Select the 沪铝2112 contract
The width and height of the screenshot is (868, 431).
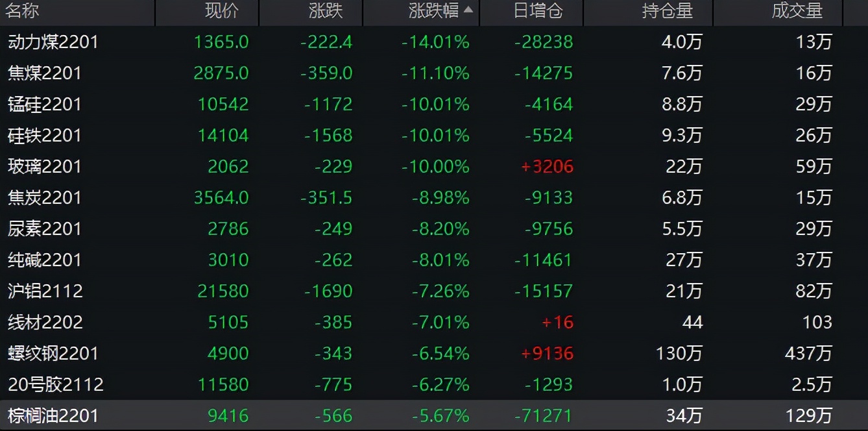tap(45, 291)
